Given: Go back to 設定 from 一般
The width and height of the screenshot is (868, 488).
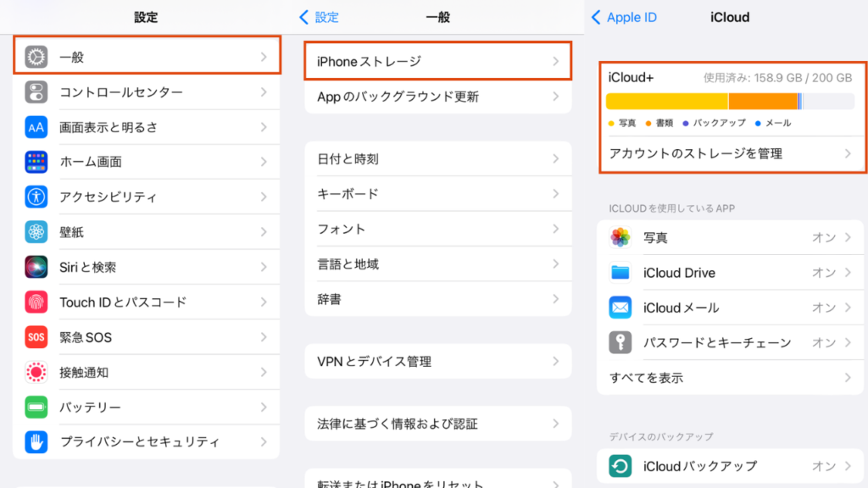Looking at the screenshot, I should pos(319,17).
